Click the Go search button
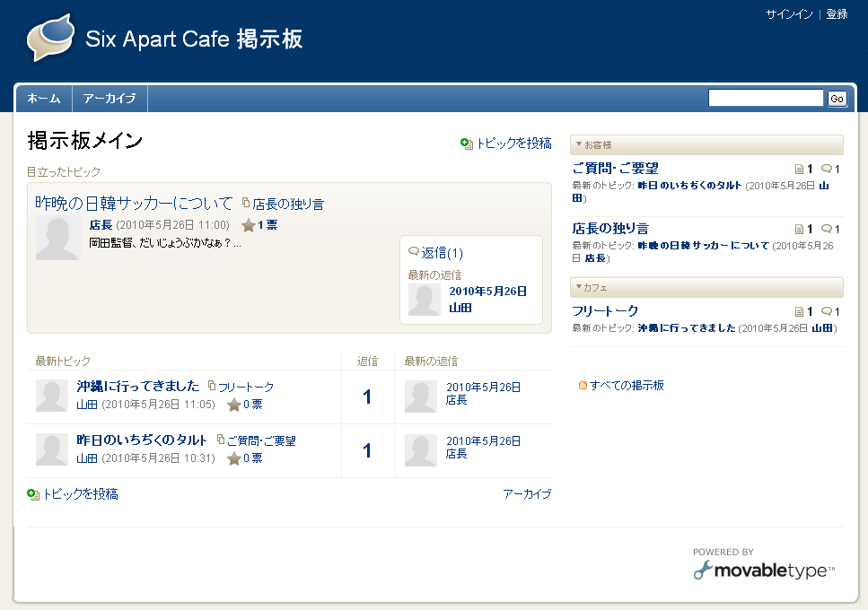Screen dimensions: 868x610 click(837, 99)
